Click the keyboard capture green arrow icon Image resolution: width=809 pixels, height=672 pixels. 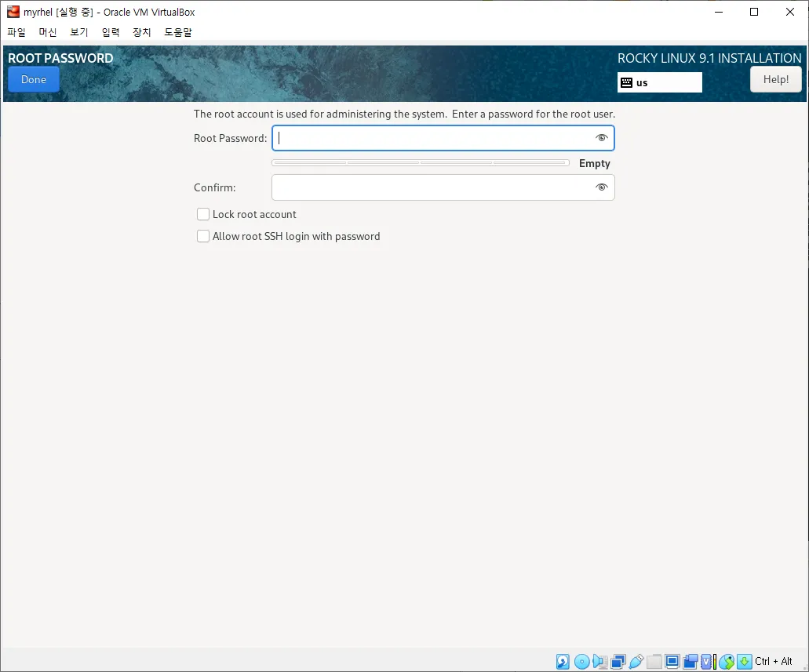745,661
